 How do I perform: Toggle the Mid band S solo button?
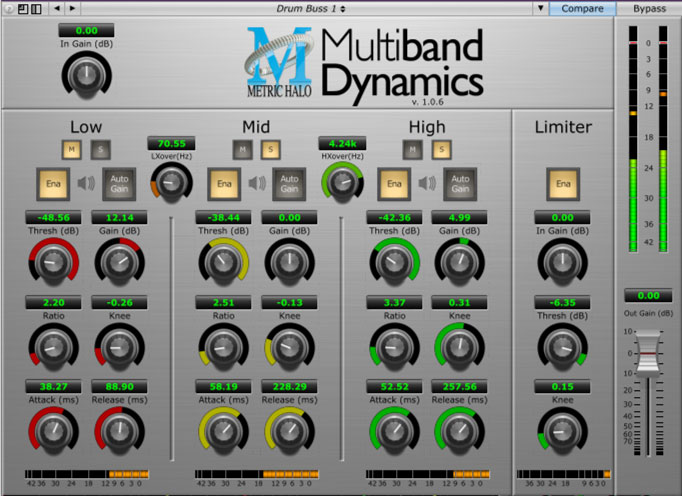pos(271,150)
